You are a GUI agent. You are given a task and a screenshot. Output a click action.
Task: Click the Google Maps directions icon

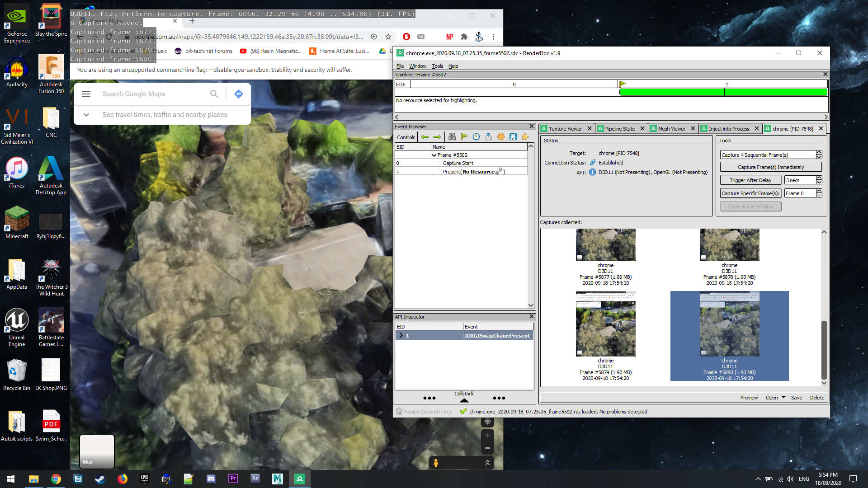239,94
